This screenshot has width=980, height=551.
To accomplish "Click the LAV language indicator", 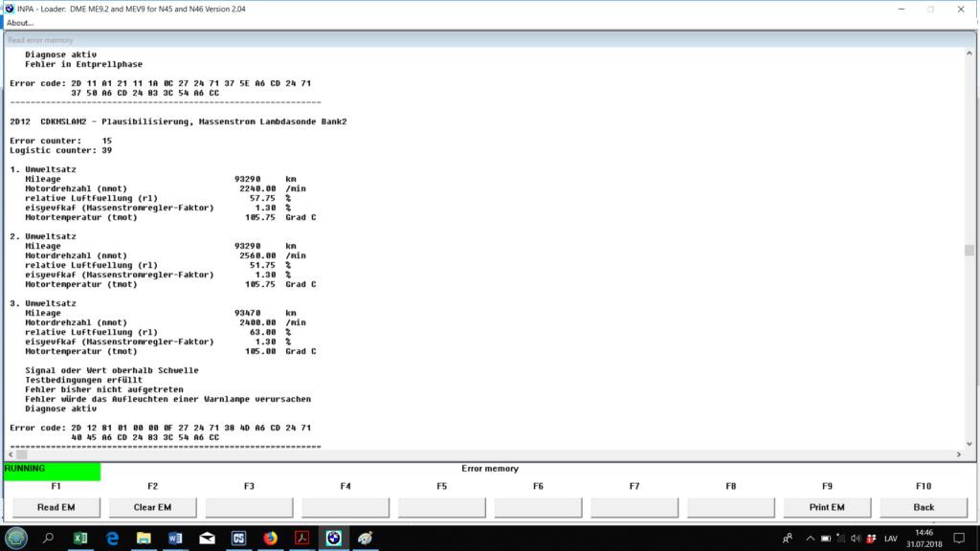I will (889, 538).
